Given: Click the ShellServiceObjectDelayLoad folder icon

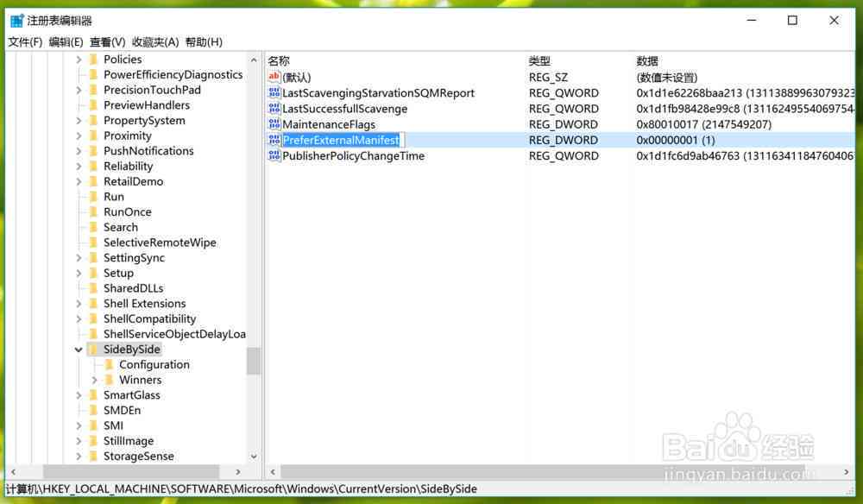Looking at the screenshot, I should point(93,334).
